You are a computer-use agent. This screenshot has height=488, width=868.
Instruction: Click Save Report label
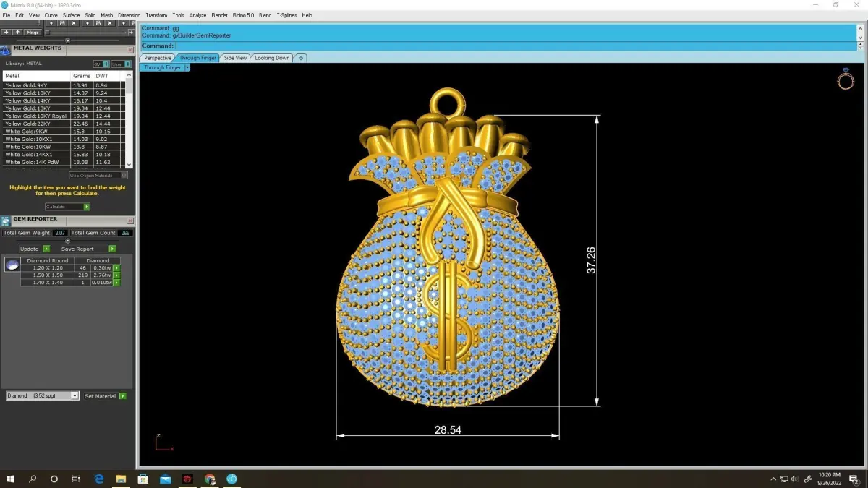pyautogui.click(x=77, y=249)
